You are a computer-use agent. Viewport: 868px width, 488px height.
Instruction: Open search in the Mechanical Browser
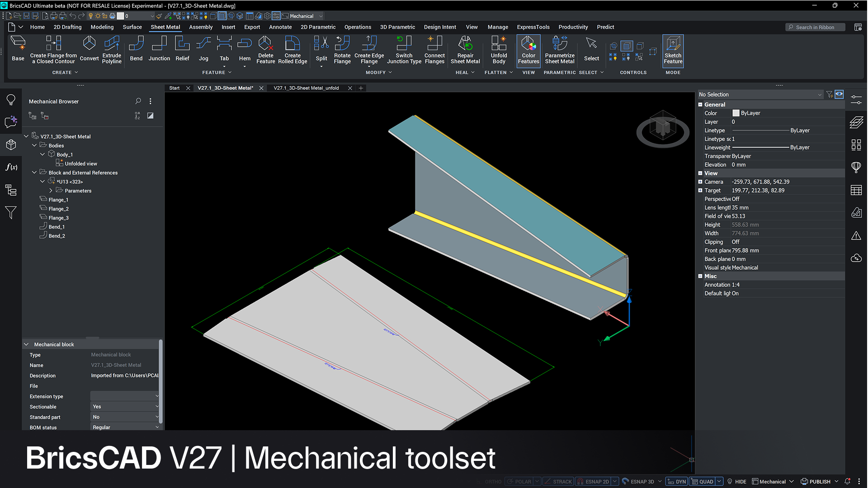(x=138, y=101)
